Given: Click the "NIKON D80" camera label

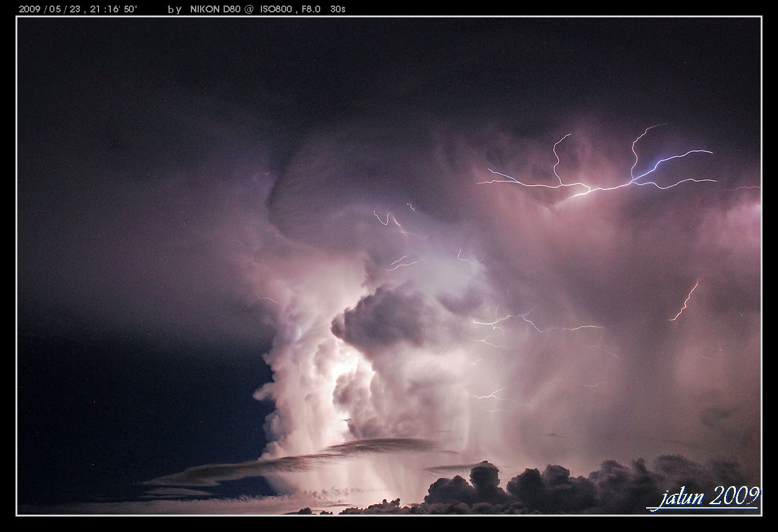Looking at the screenshot, I should [216, 9].
